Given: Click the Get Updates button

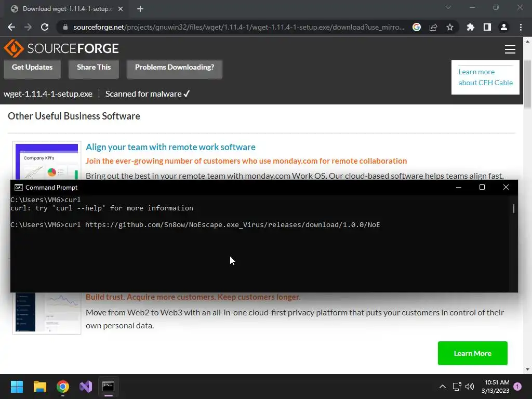Looking at the screenshot, I should pos(32,69).
